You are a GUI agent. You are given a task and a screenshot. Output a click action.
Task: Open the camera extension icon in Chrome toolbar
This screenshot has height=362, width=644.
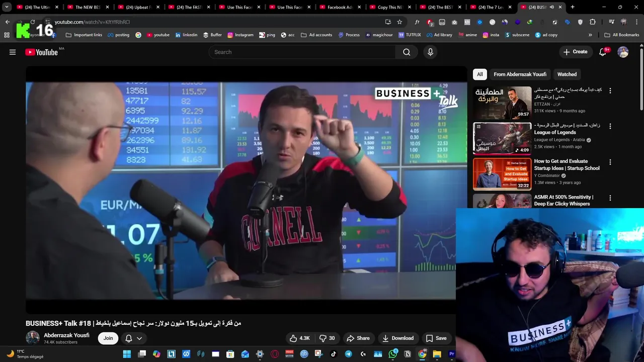coord(454,22)
